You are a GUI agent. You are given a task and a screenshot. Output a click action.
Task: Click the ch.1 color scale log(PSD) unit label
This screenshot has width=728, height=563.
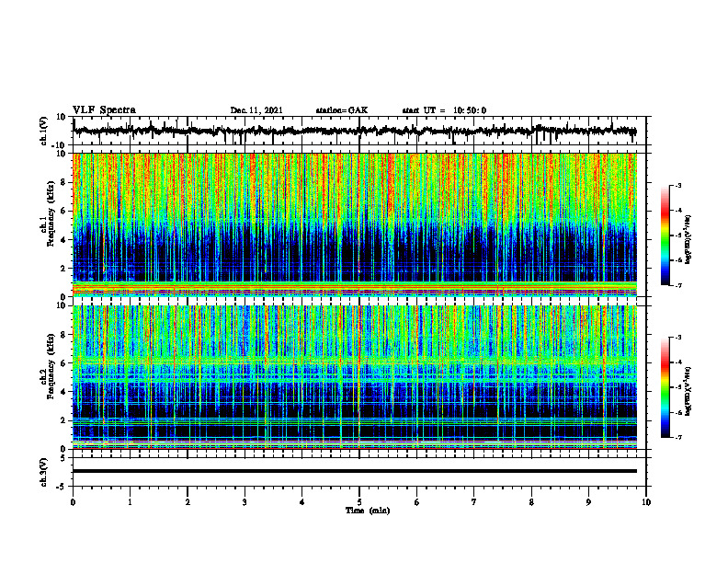click(x=688, y=239)
